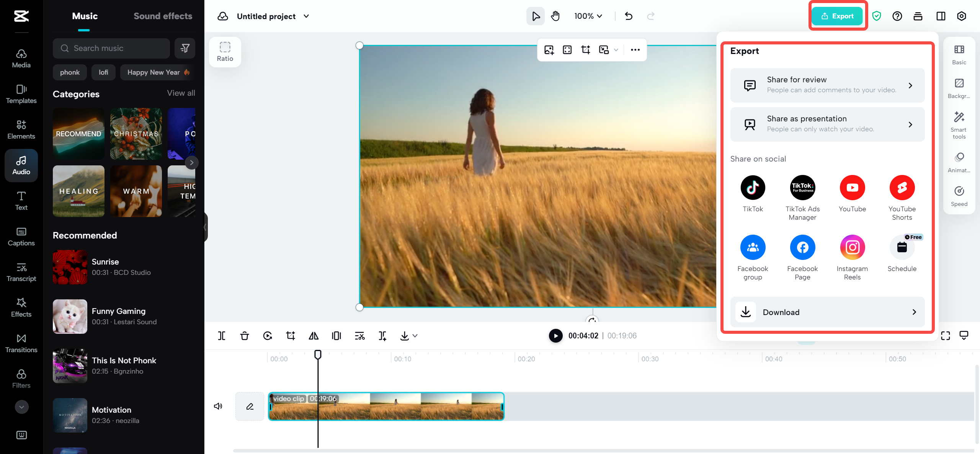The width and height of the screenshot is (980, 454).
Task: Expand the Untitled project menu
Action: click(306, 16)
